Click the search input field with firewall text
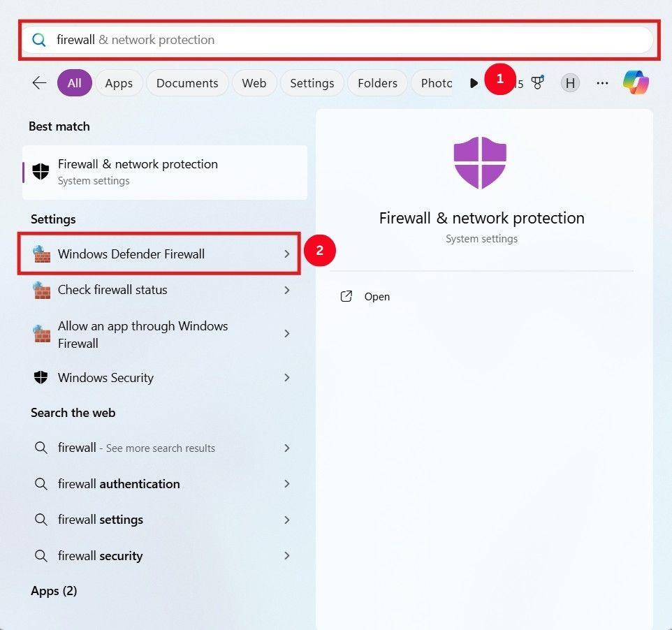This screenshot has height=630, width=672. 337,40
